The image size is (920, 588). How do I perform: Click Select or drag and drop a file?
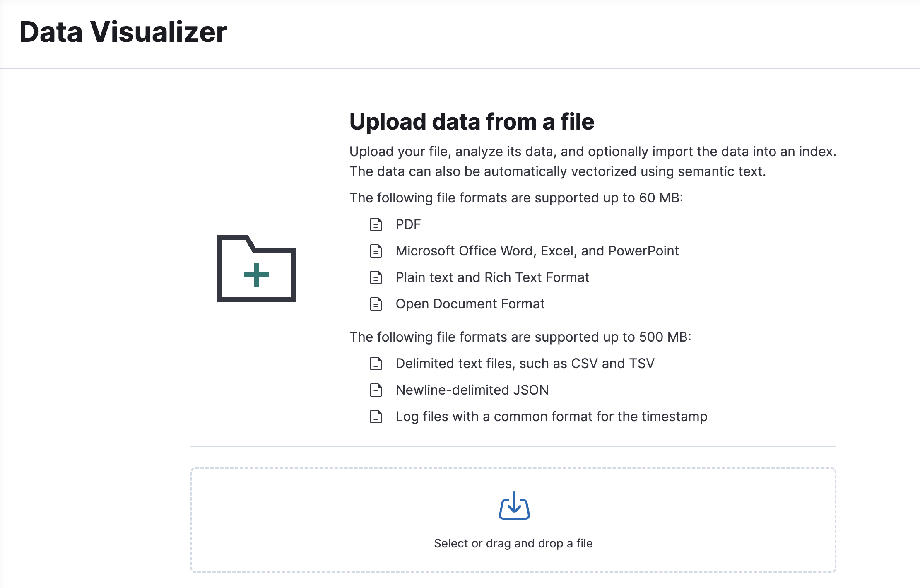point(513,543)
